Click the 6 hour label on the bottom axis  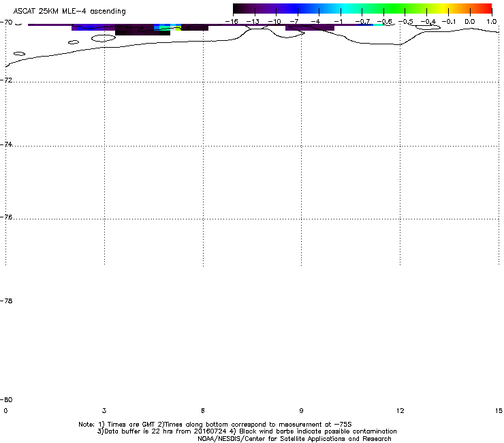click(x=203, y=410)
